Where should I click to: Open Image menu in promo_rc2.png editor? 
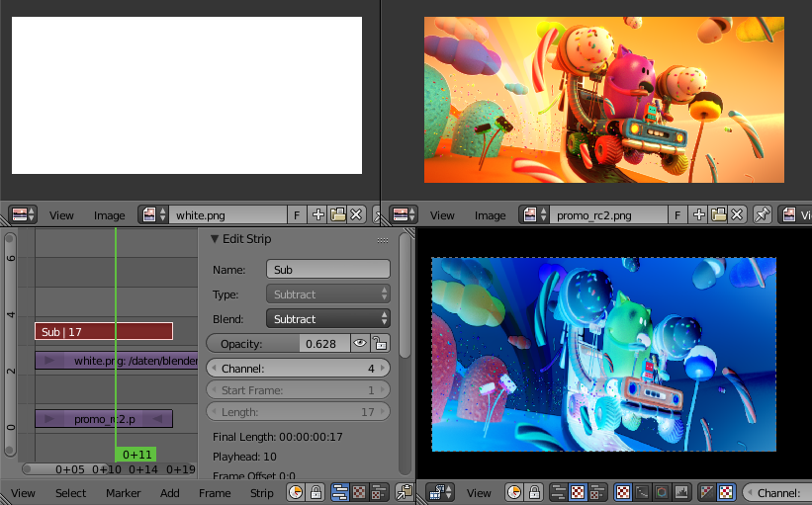click(x=491, y=215)
